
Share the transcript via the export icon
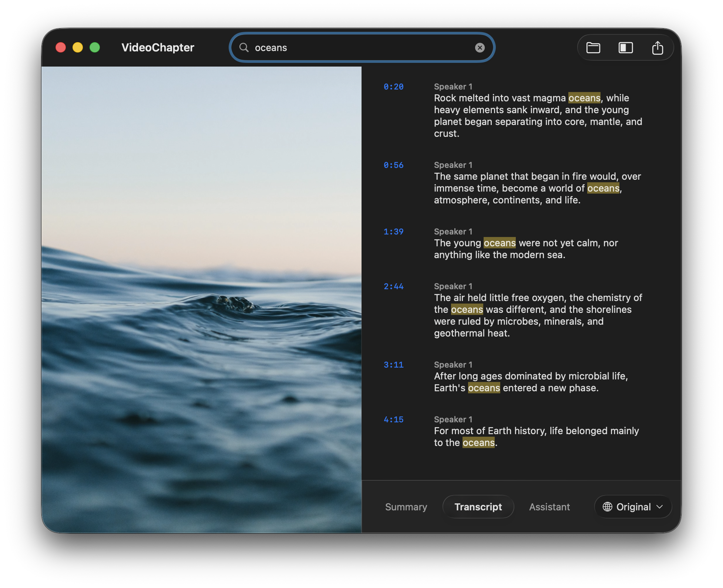pyautogui.click(x=658, y=47)
